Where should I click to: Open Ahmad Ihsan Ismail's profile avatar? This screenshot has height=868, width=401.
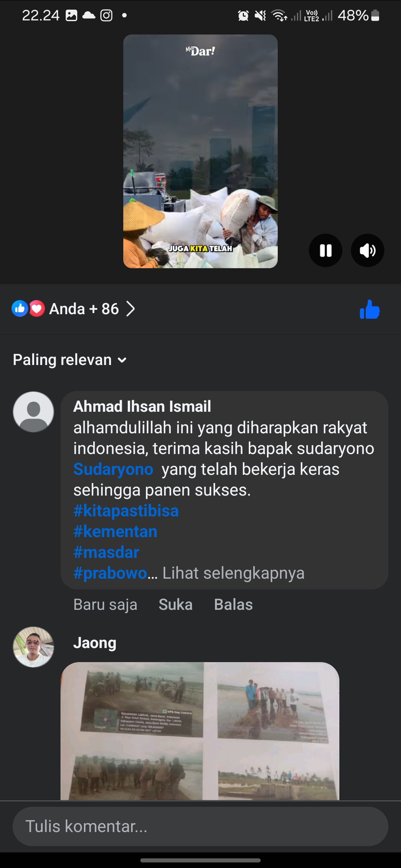point(33,412)
